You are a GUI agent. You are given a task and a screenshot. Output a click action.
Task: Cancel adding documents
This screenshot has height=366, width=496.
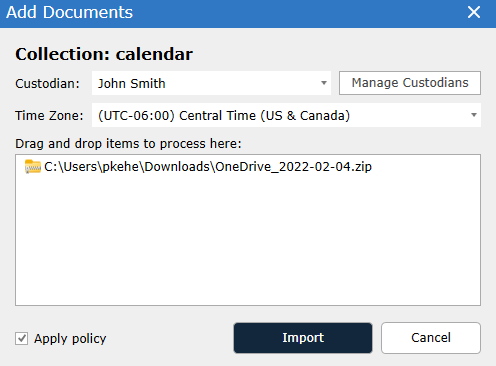431,338
